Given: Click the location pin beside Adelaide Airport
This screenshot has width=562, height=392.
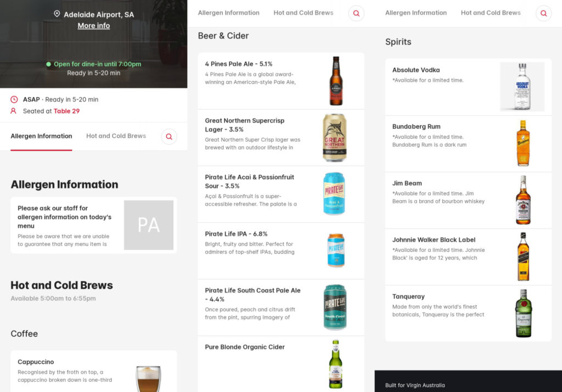Looking at the screenshot, I should 57,14.
